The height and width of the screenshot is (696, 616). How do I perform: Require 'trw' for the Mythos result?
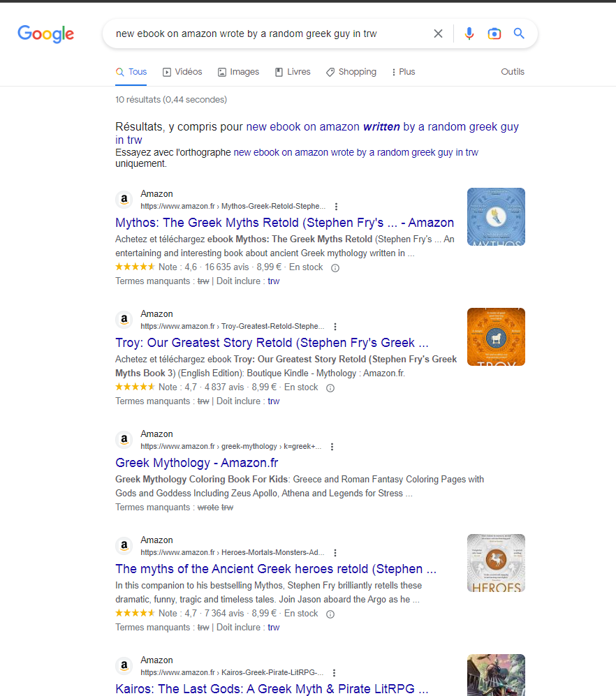pyautogui.click(x=274, y=281)
